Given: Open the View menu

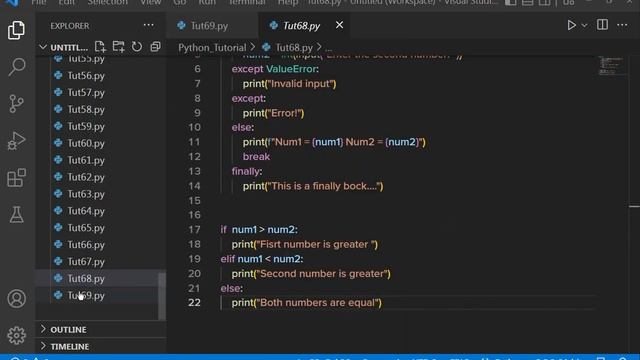Looking at the screenshot, I should [x=151, y=2].
